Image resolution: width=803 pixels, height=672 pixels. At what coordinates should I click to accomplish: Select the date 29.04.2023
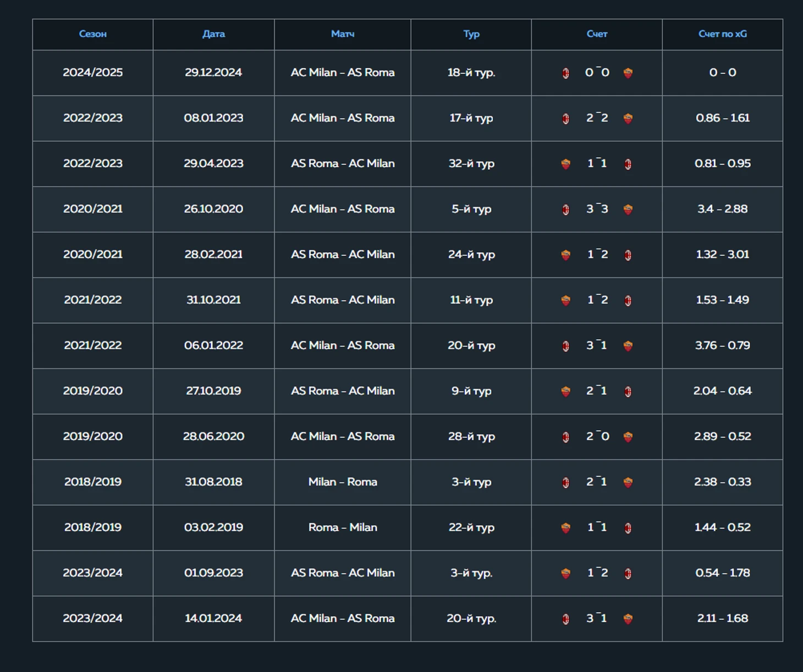(213, 163)
